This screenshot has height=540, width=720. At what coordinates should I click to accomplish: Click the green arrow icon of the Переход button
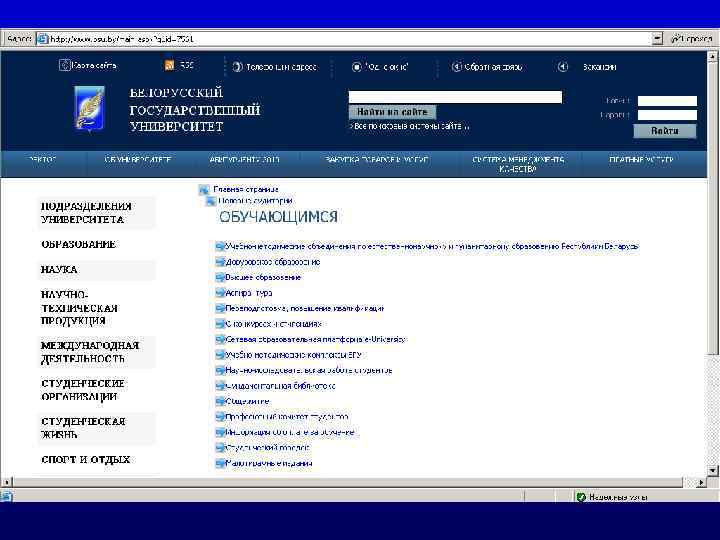(675, 39)
